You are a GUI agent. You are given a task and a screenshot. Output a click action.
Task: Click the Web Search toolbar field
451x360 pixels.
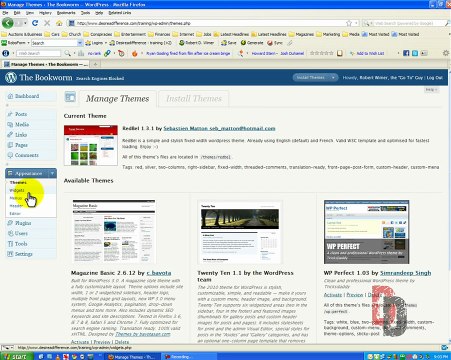[39, 53]
